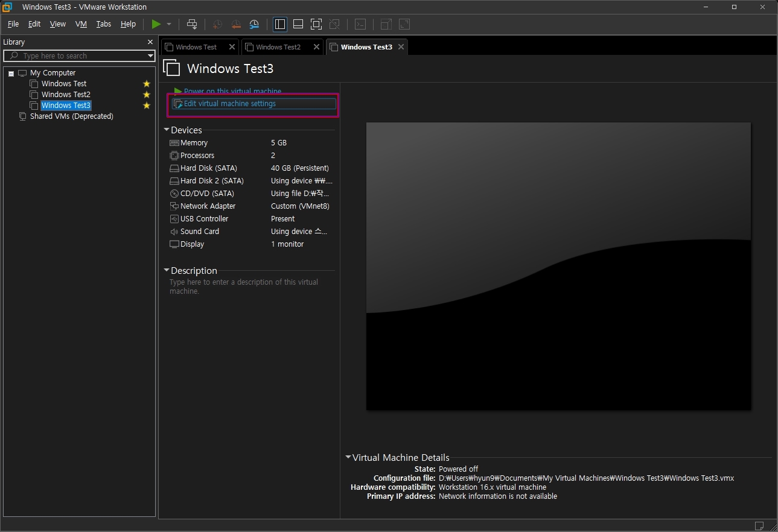The width and height of the screenshot is (778, 532).
Task: Click the Sound Card device row
Action: (252, 232)
